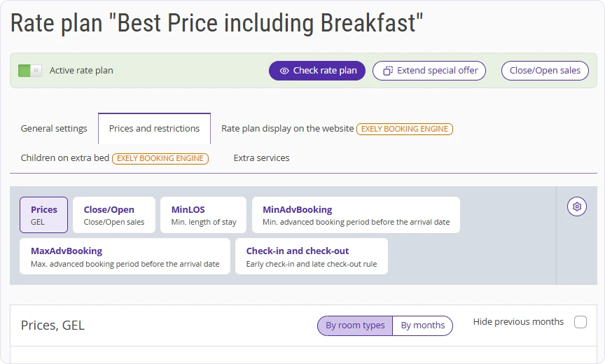Select the MinAdvBooking restriction tile
This screenshot has width=605, height=364.
356,215
